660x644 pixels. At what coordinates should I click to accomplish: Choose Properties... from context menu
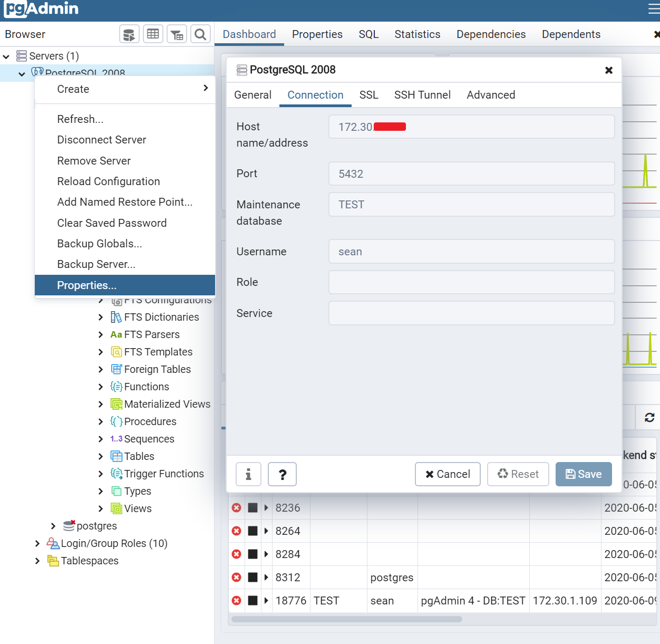125,285
